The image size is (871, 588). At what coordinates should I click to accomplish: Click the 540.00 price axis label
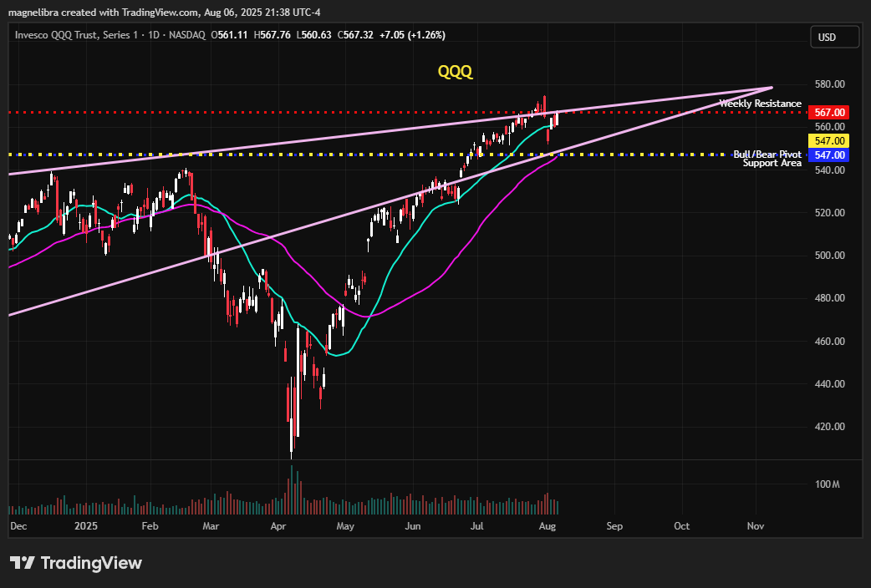click(x=830, y=170)
